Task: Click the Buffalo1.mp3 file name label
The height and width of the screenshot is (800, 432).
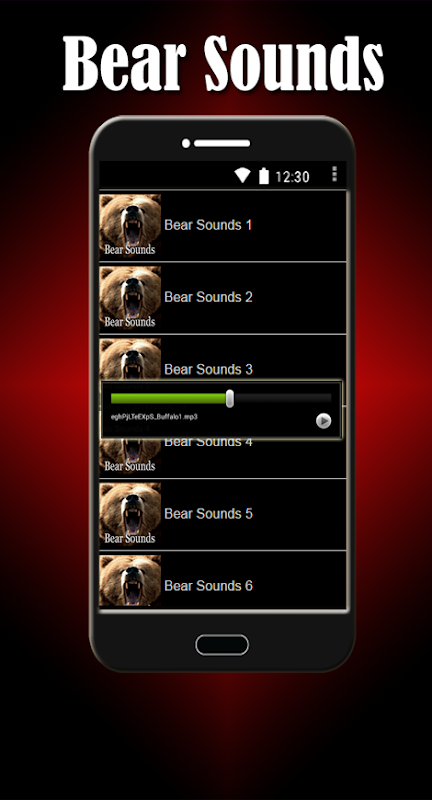Action: point(154,417)
